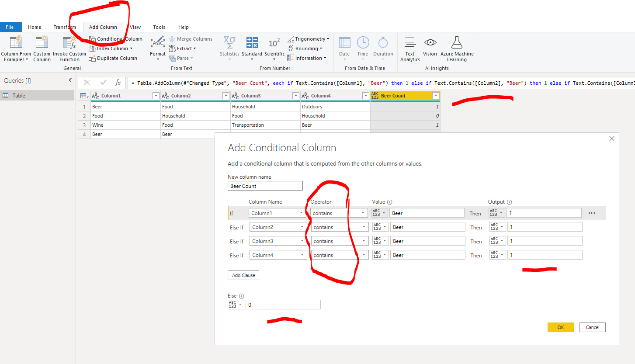
Task: Open Column1 filter dropdown in table
Action: point(156,96)
